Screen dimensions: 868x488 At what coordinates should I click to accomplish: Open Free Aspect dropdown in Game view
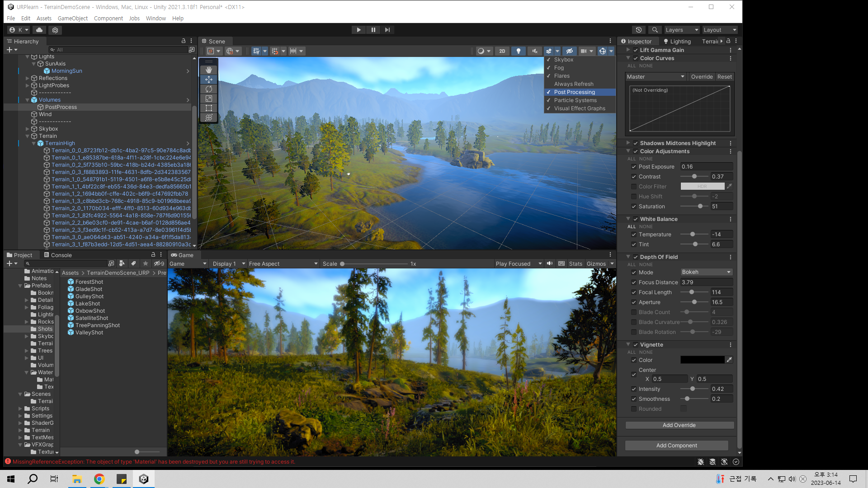tap(283, 263)
